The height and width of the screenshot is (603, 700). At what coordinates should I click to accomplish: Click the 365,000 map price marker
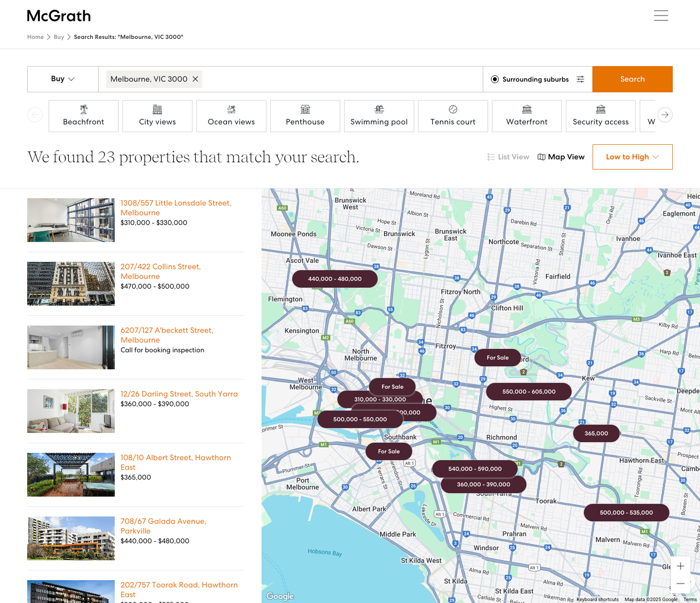pyautogui.click(x=596, y=433)
